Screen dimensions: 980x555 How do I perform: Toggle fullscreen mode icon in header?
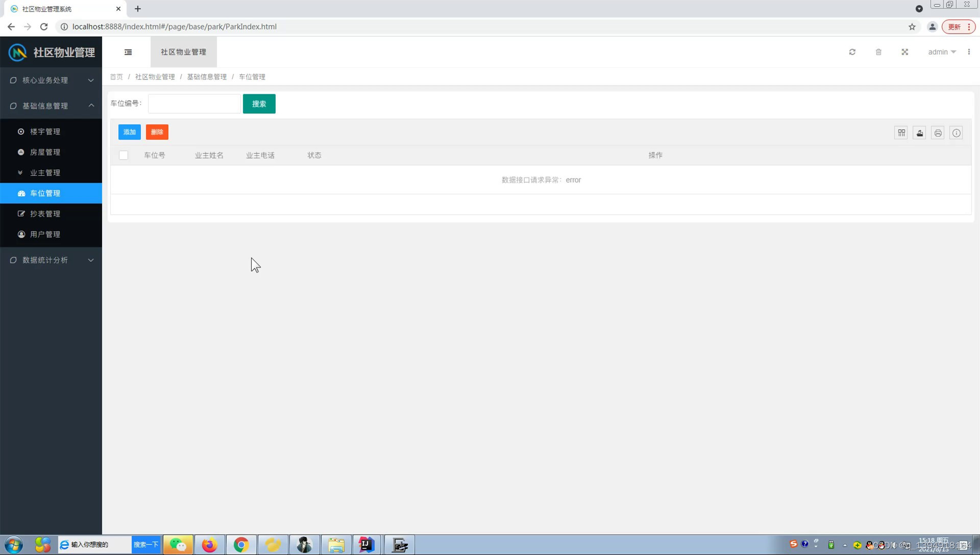click(x=904, y=52)
